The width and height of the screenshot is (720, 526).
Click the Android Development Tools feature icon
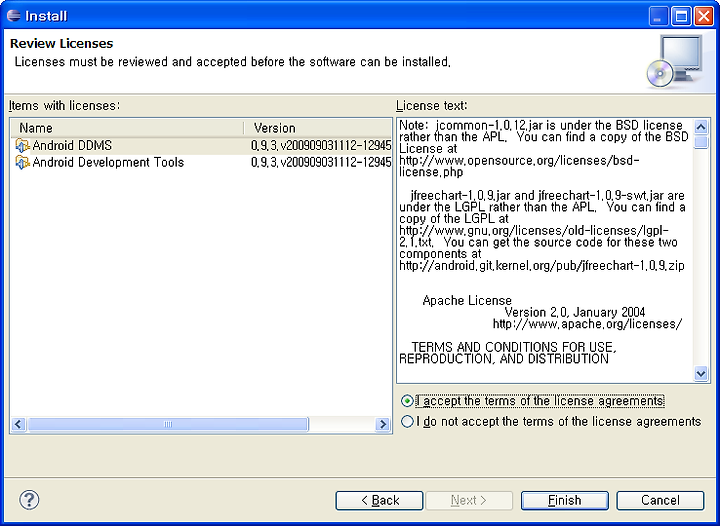[22, 162]
